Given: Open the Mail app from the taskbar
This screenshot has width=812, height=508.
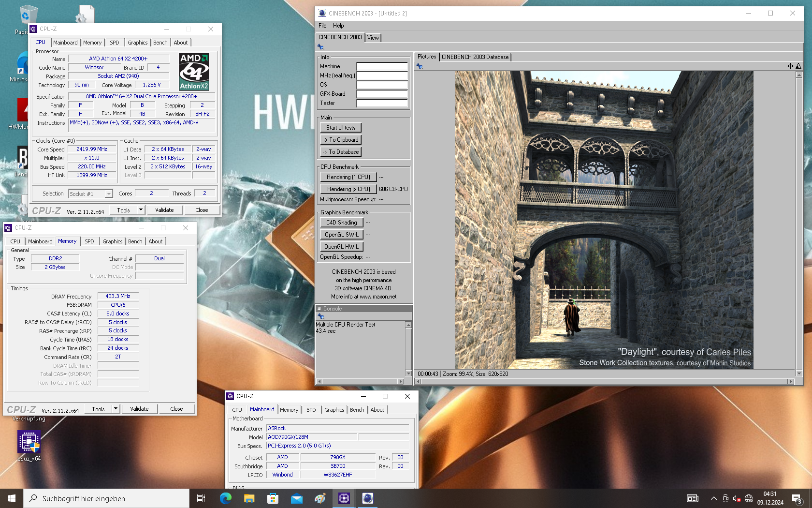Looking at the screenshot, I should point(297,498).
